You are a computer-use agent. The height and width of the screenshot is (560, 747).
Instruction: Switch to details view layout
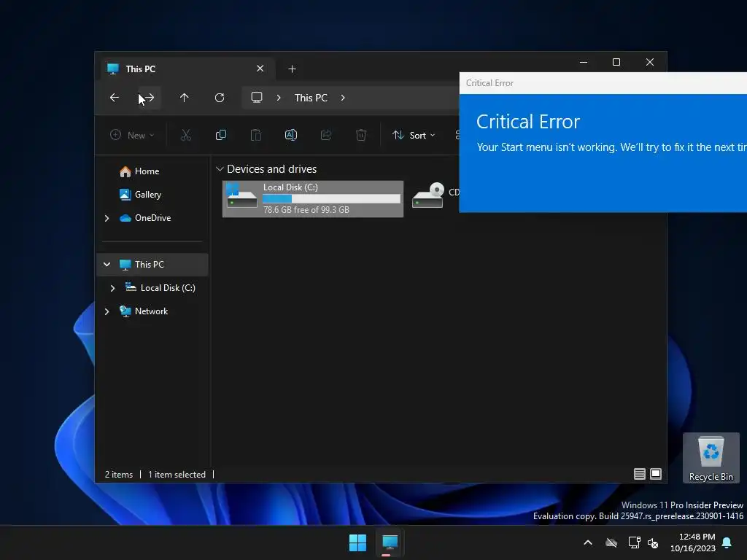tap(639, 474)
